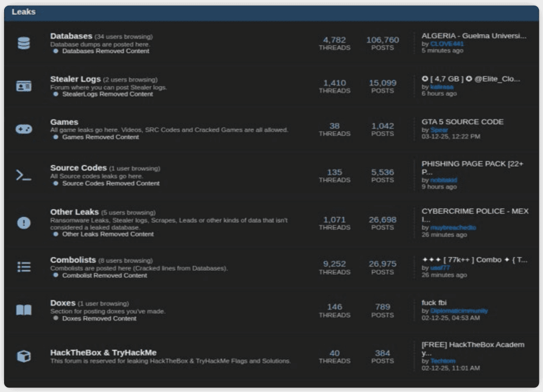Open the Spear user profile
Screen dimensions: 543x392
tap(439, 130)
